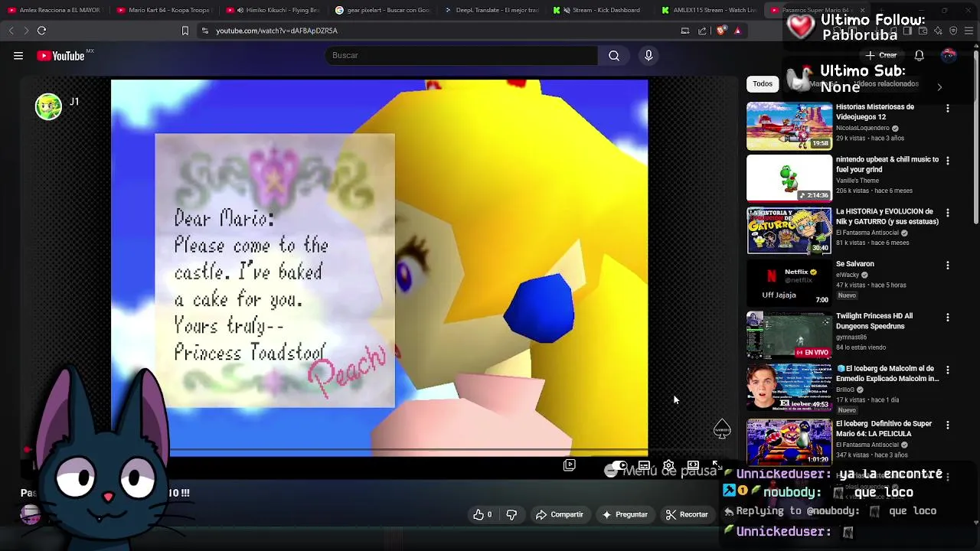Go forward in browser history
980x551 pixels.
[x=26, y=31]
